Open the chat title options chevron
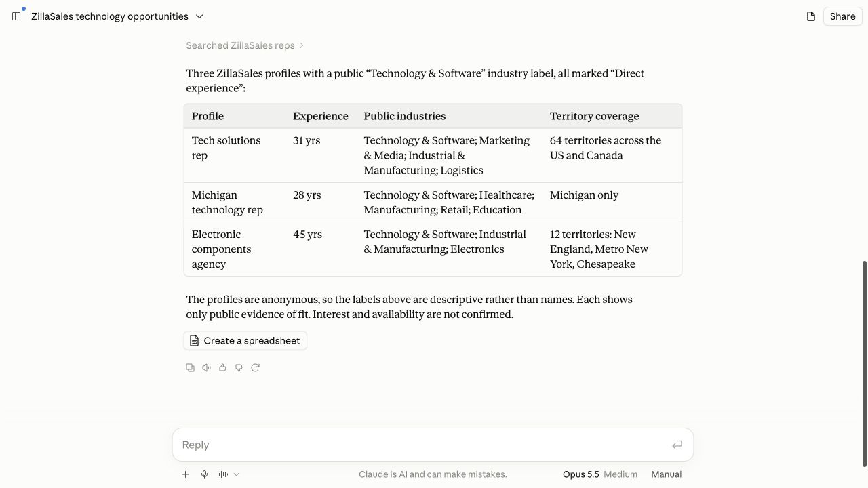 pyautogui.click(x=199, y=16)
